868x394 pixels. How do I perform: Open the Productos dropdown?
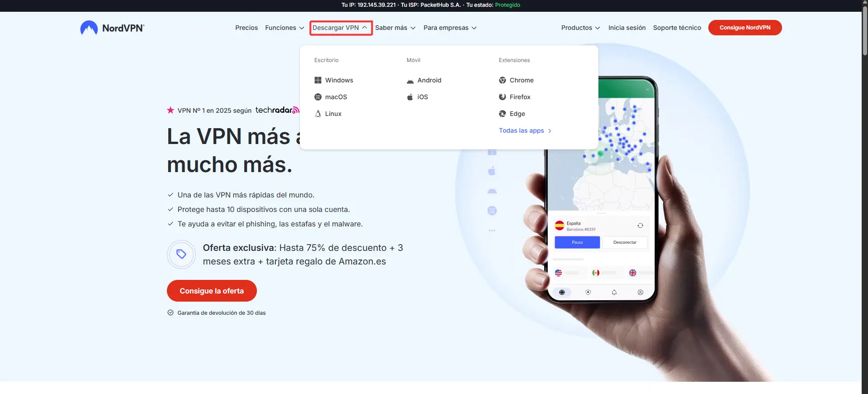[x=581, y=28]
